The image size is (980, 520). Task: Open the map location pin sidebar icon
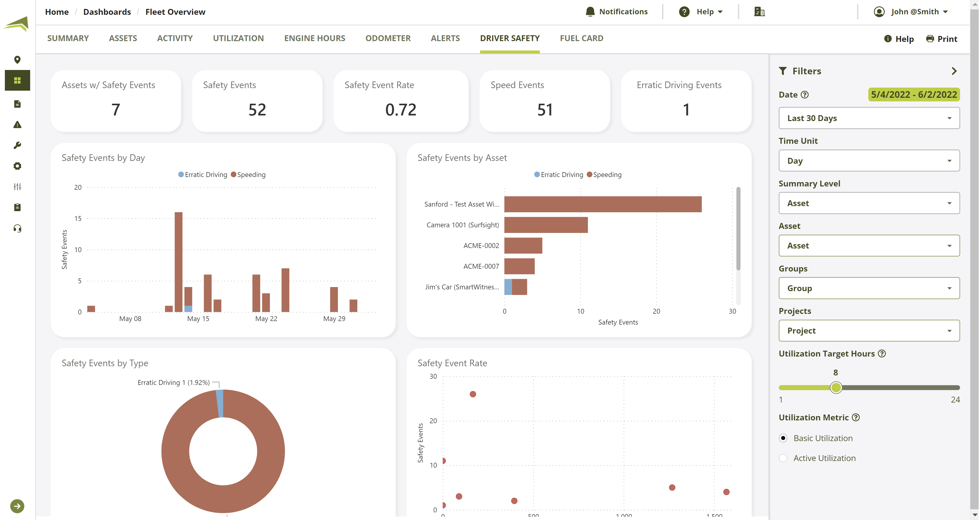tap(17, 60)
